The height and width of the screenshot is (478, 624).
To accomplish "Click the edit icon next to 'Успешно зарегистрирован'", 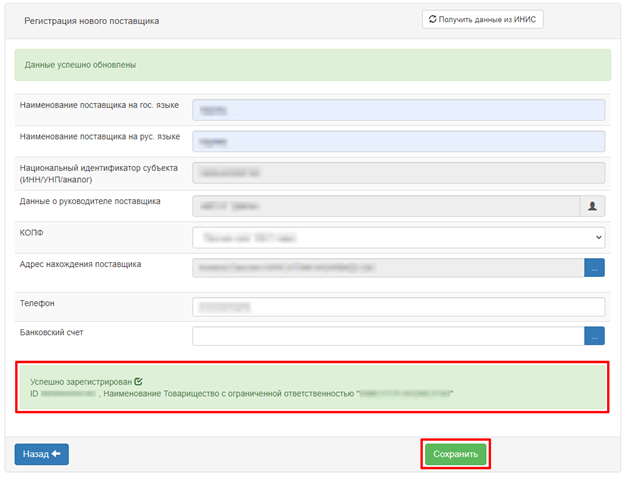I will pos(138,381).
